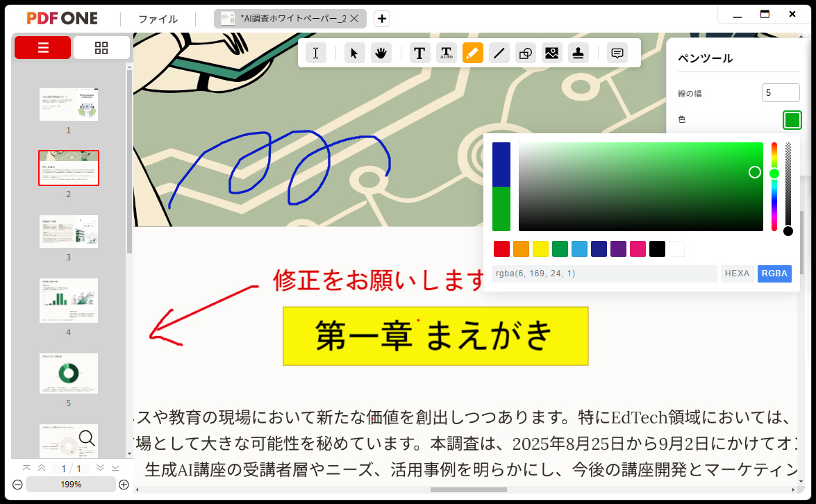Activate the selection arrow tool
The height and width of the screenshot is (504, 816).
354,52
